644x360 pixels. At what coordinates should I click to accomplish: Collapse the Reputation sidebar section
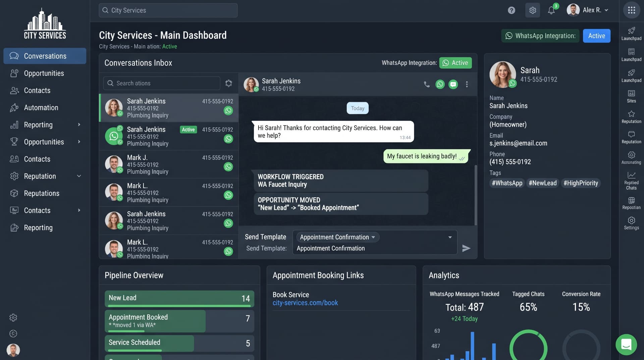[x=79, y=176]
